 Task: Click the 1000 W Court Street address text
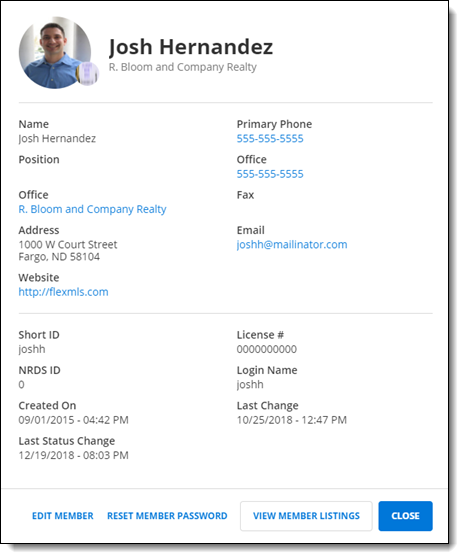tap(68, 245)
